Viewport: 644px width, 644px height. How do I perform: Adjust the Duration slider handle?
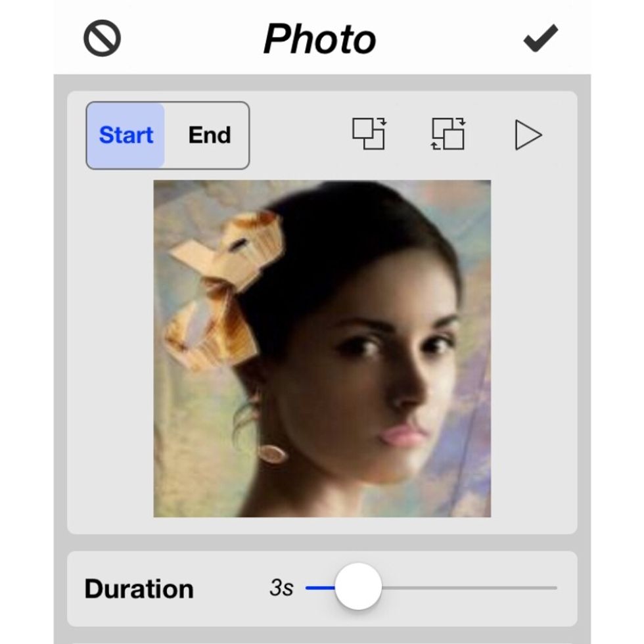358,588
